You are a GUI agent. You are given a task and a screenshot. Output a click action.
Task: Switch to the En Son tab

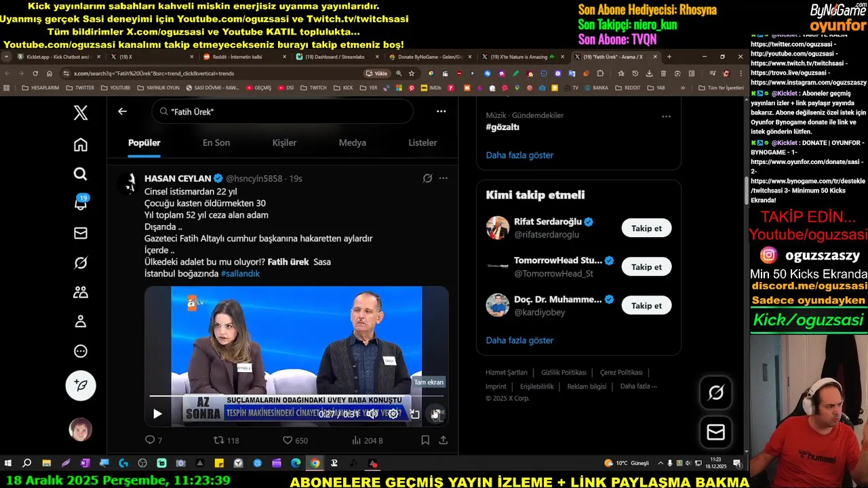(x=216, y=142)
